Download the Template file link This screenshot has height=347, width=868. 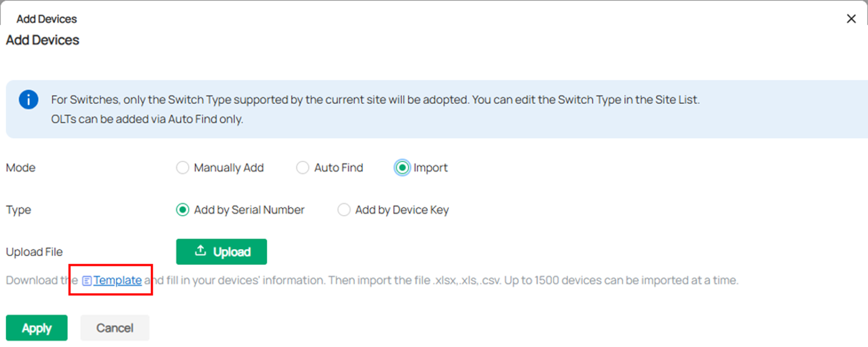[x=117, y=280]
